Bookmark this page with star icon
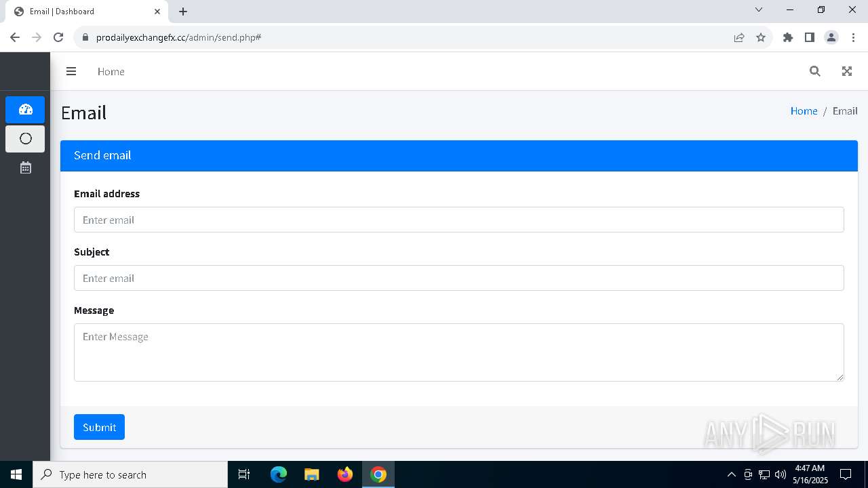Viewport: 868px width, 488px height. pos(761,37)
